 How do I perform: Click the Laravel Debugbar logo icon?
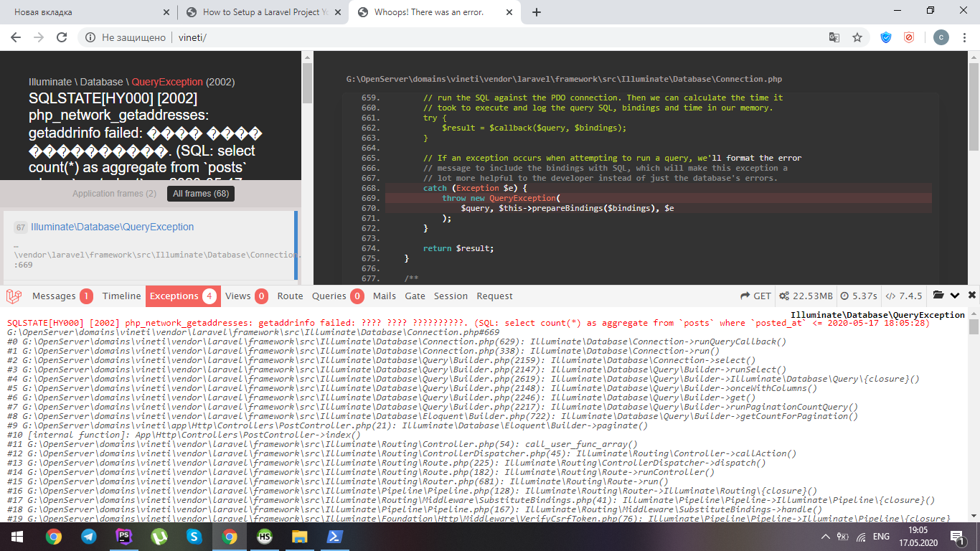[15, 296]
